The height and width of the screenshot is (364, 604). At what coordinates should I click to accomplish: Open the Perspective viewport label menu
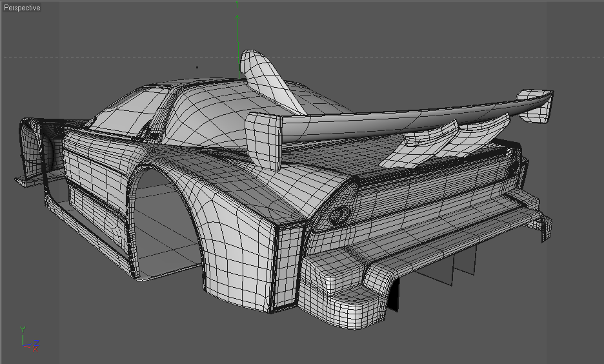click(x=22, y=8)
